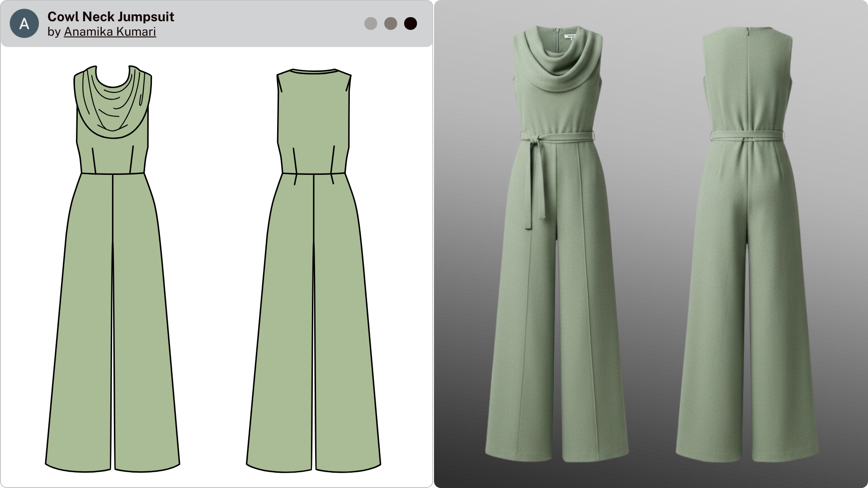Select the dark brown color swatch

[x=410, y=23]
